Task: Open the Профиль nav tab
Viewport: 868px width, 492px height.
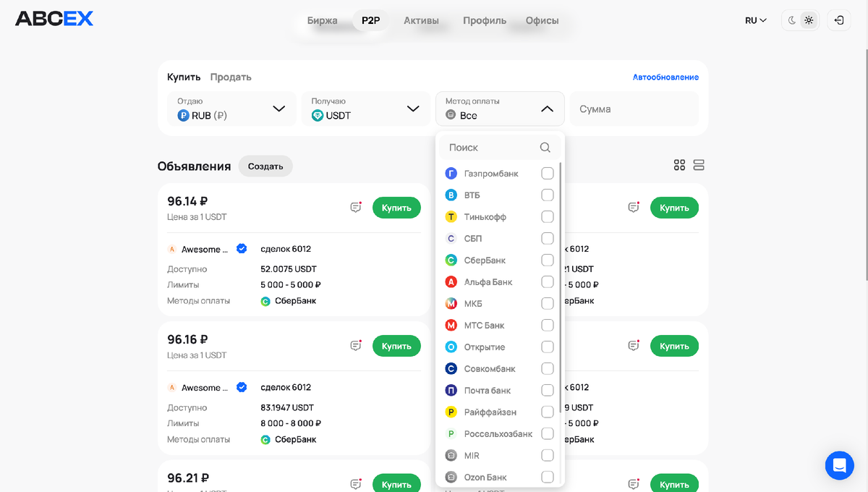Action: point(485,20)
